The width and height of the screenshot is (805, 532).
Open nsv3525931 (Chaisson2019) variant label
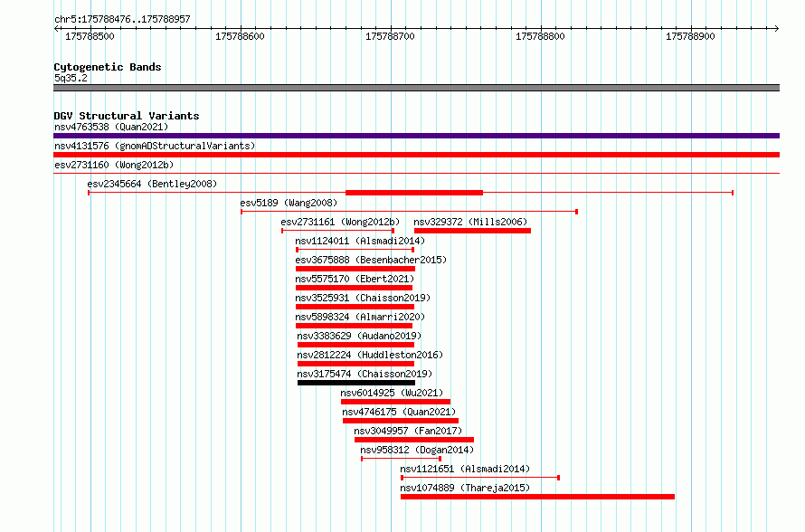coord(363,298)
